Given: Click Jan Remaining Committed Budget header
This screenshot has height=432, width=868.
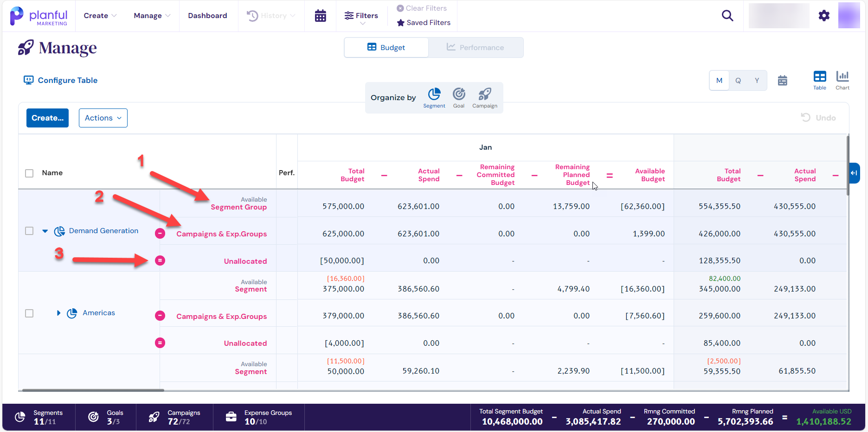Looking at the screenshot, I should pyautogui.click(x=495, y=175).
